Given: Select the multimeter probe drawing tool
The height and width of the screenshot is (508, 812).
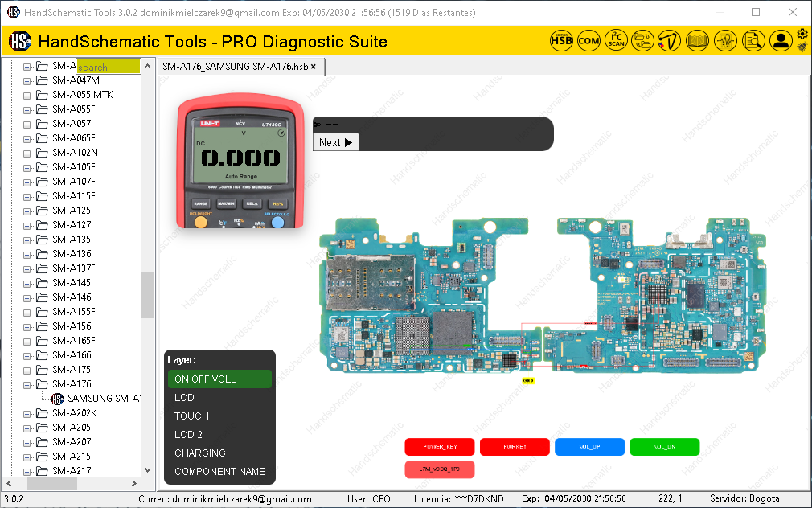Looking at the screenshot, I should 669,40.
